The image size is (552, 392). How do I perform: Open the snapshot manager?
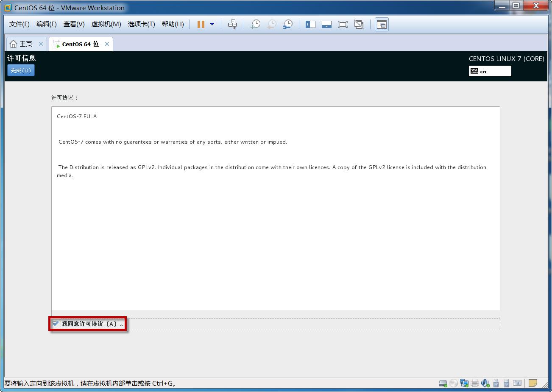click(x=287, y=24)
